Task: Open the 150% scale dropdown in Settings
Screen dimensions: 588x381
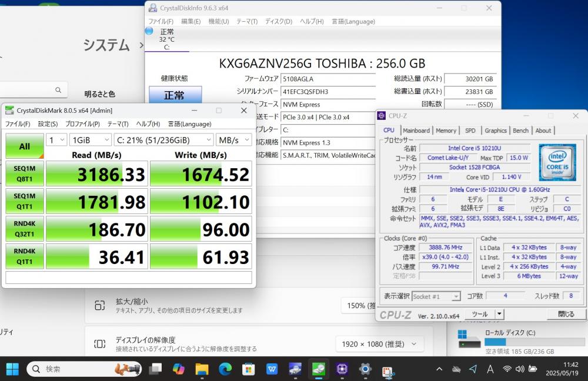Action: [359, 306]
